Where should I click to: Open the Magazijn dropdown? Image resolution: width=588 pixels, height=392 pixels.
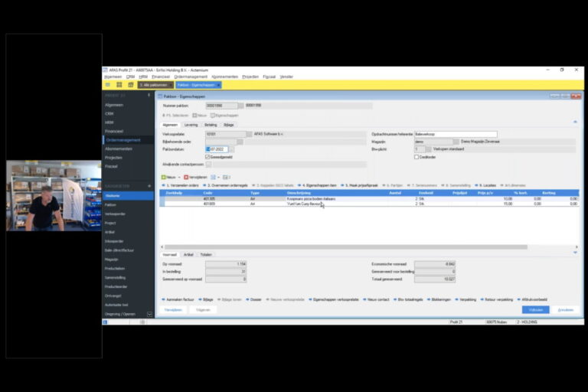(x=456, y=142)
